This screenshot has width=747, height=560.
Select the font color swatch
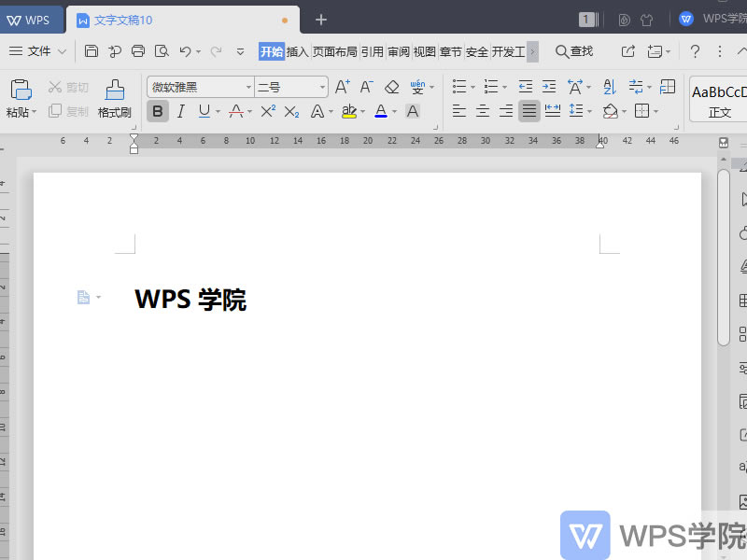[381, 111]
